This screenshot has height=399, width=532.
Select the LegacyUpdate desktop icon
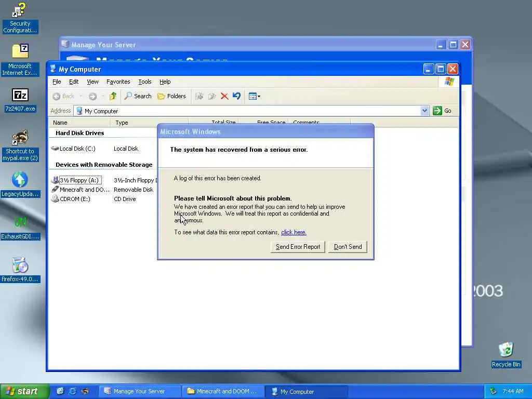(20, 184)
